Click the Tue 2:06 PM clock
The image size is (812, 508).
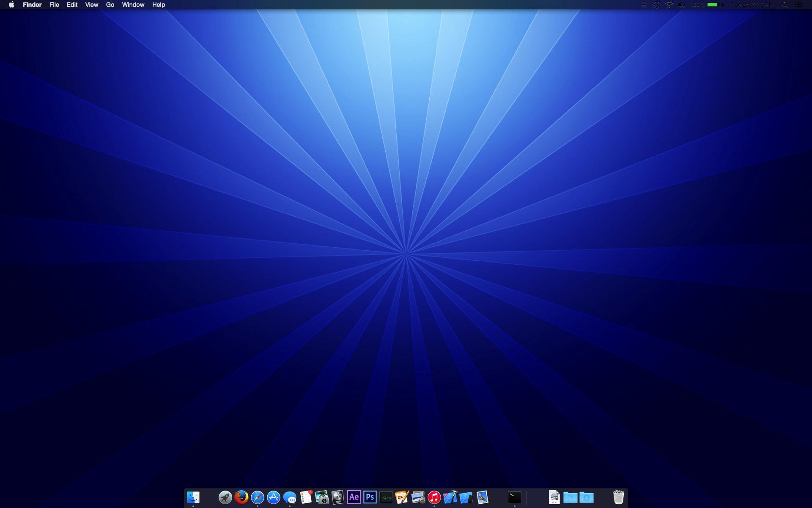pyautogui.click(x=752, y=5)
